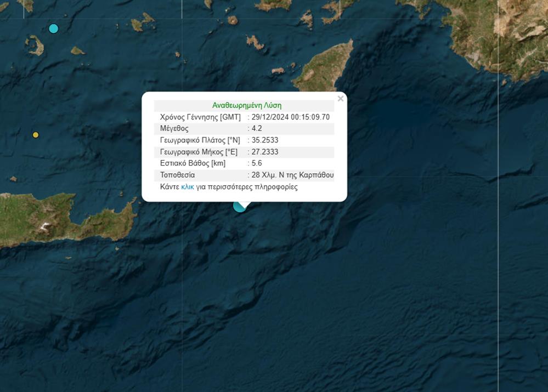The image size is (548, 392).
Task: Click the focal depth value 5.6
Action: (257, 163)
